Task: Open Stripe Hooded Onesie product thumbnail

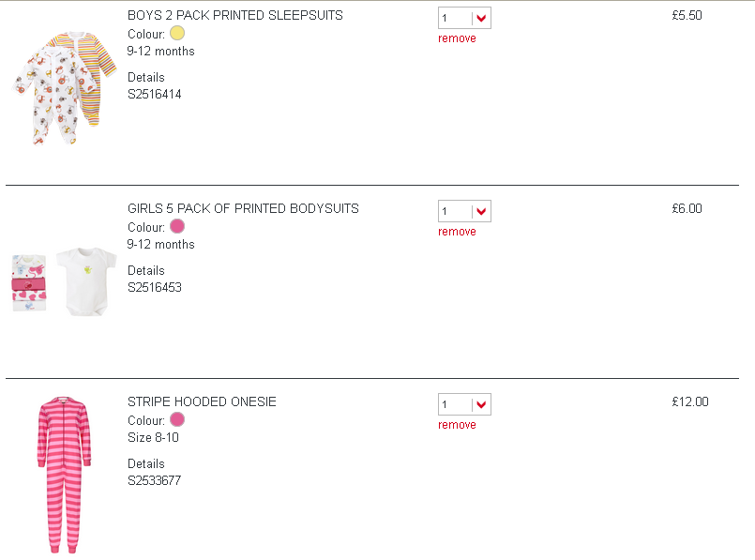Action: coord(65,474)
